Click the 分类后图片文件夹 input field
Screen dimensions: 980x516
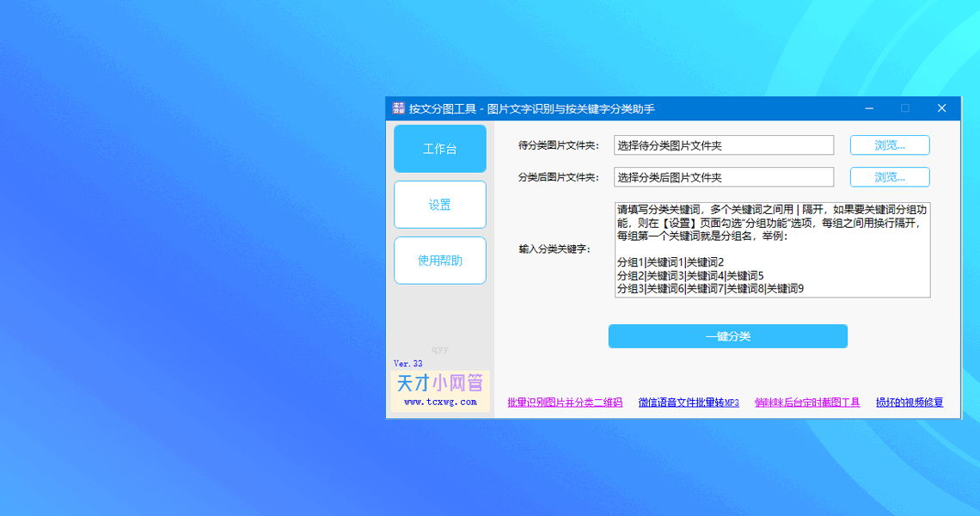coord(722,176)
